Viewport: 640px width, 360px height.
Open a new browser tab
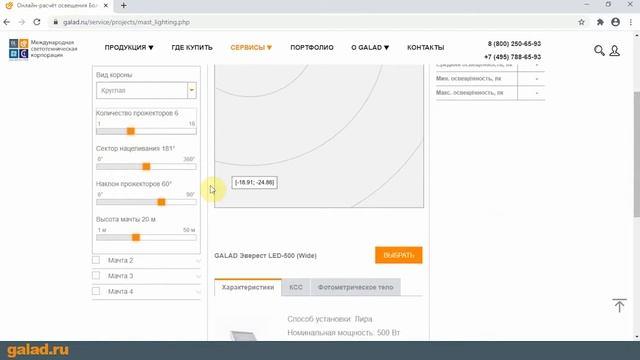124,6
